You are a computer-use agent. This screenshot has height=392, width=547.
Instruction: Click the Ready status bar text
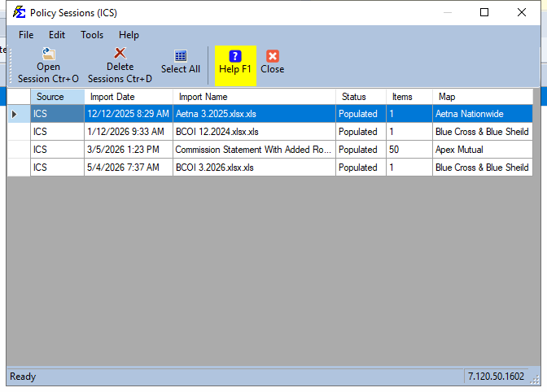pos(23,377)
